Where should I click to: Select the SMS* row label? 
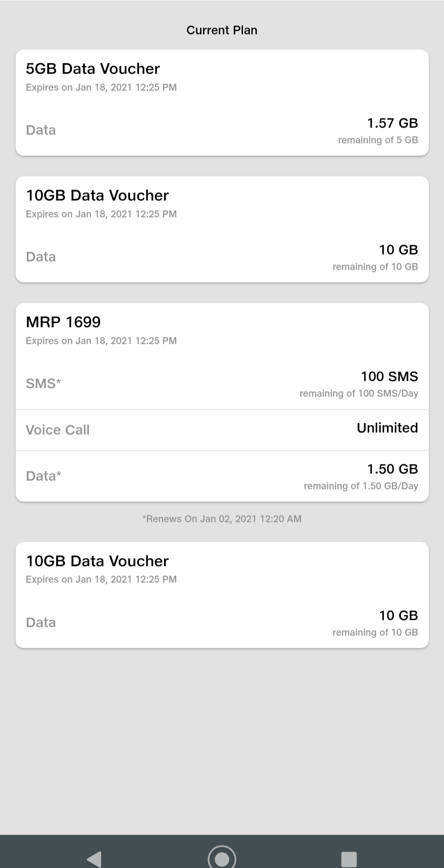(44, 383)
